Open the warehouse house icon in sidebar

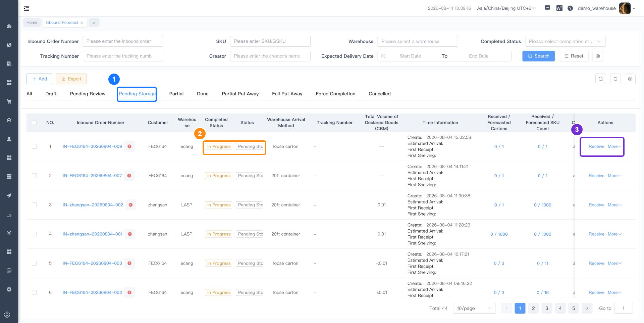[9, 120]
